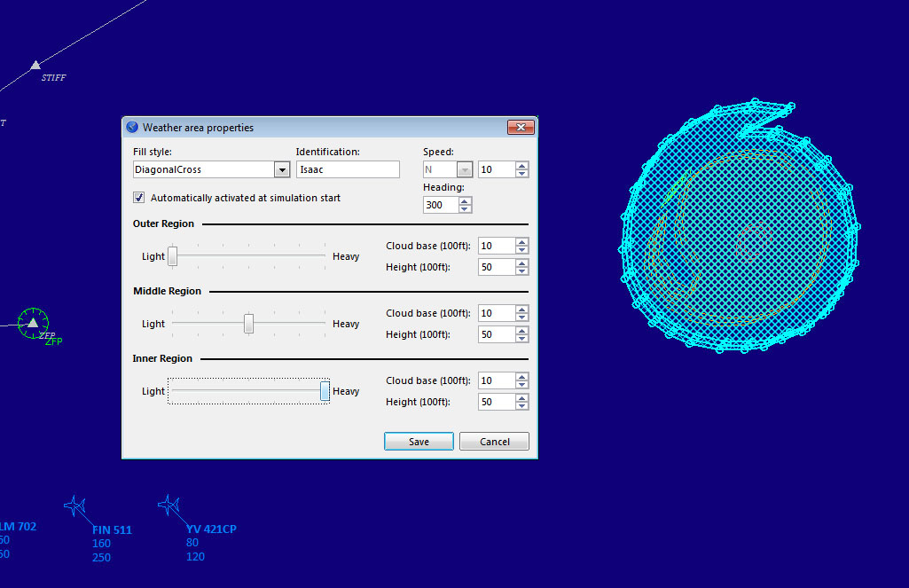This screenshot has height=588, width=909.
Task: Increase Inner Region height value
Action: tap(522, 398)
